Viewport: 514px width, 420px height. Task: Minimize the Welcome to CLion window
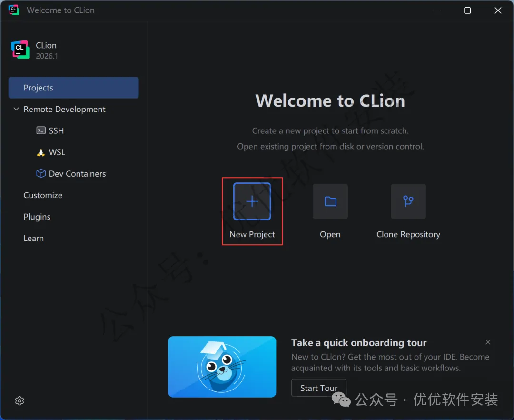pos(436,10)
